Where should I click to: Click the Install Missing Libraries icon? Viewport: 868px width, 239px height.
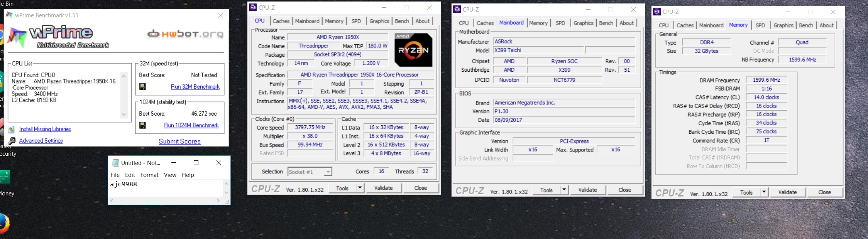[x=12, y=130]
